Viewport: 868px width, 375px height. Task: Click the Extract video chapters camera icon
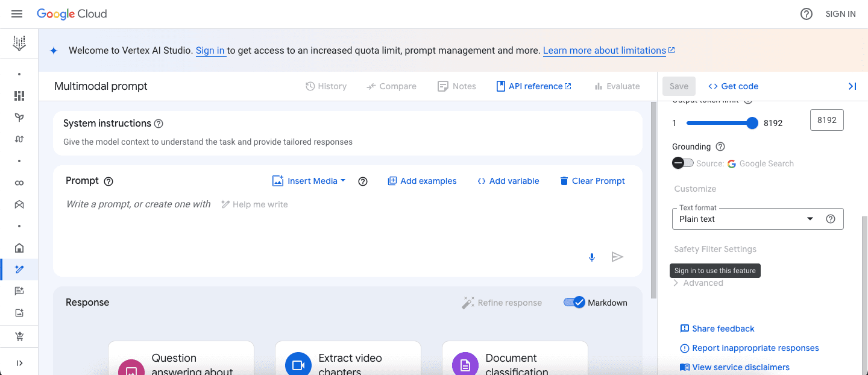298,365
